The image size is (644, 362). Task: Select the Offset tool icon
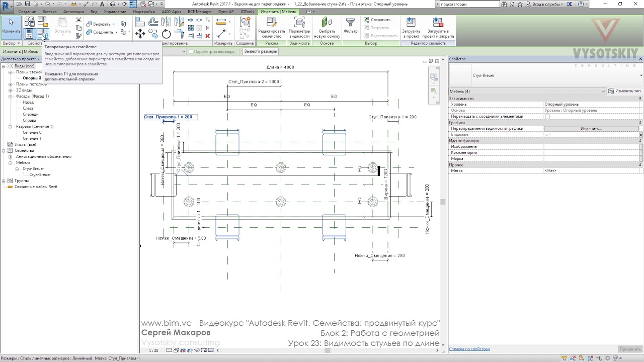click(153, 22)
